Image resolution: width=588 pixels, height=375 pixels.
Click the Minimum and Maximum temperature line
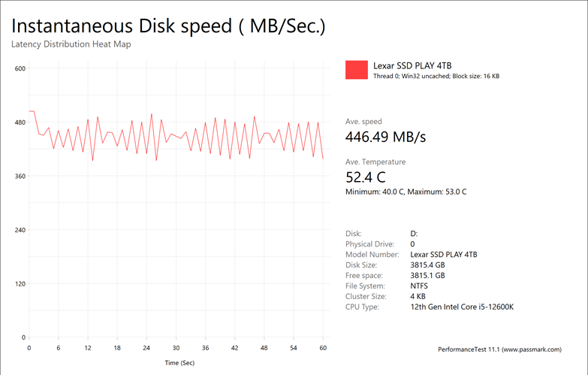pyautogui.click(x=406, y=192)
